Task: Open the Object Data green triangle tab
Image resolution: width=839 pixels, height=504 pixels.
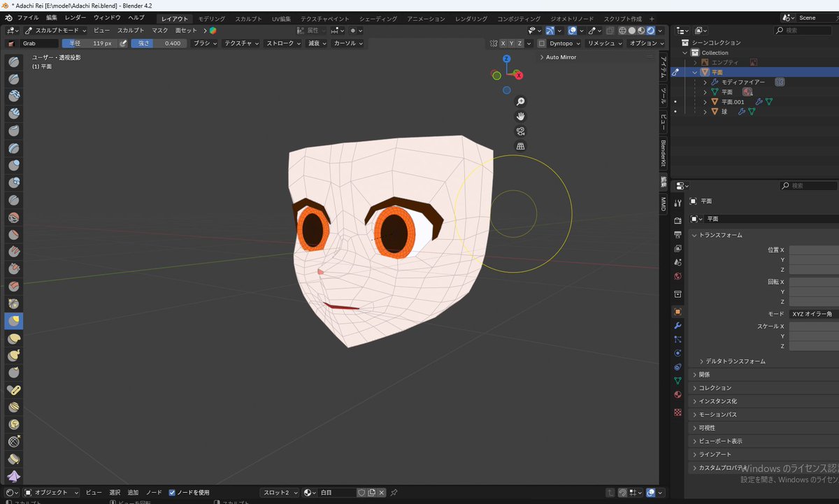Action: (x=677, y=381)
